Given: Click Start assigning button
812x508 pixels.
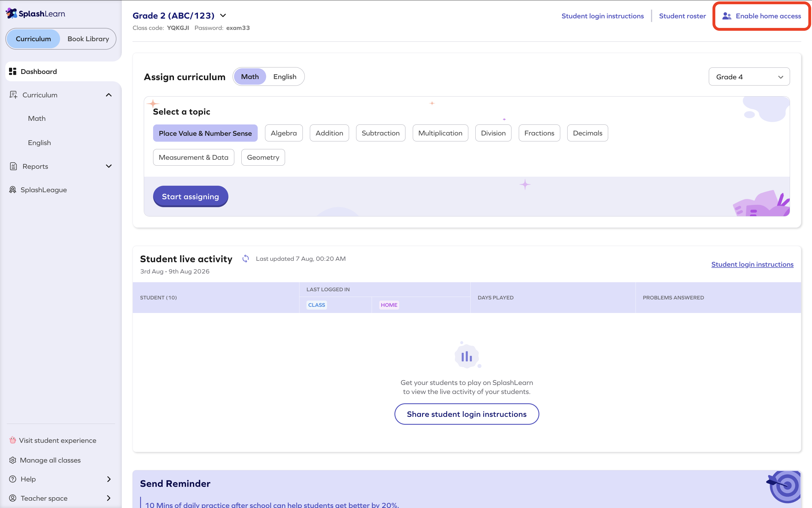Looking at the screenshot, I should pos(191,196).
